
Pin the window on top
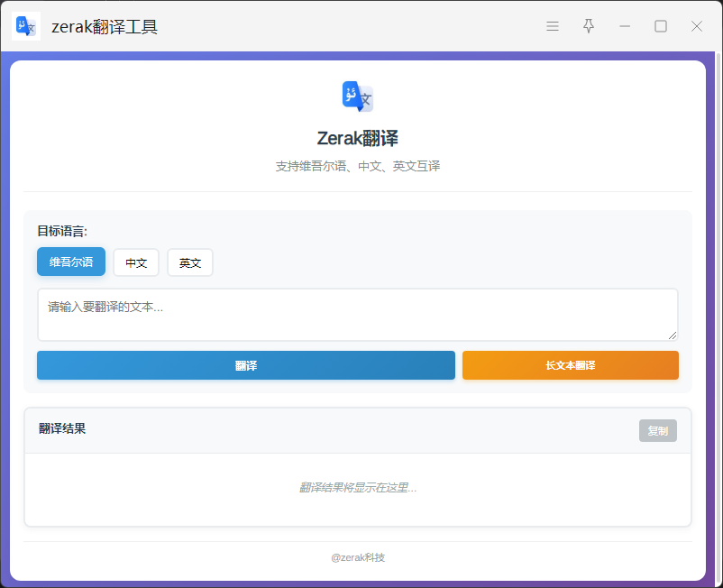click(x=589, y=26)
